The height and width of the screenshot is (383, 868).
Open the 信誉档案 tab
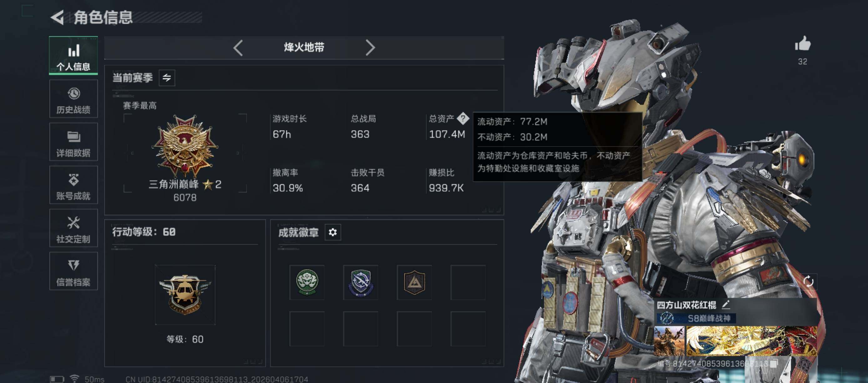pyautogui.click(x=73, y=271)
